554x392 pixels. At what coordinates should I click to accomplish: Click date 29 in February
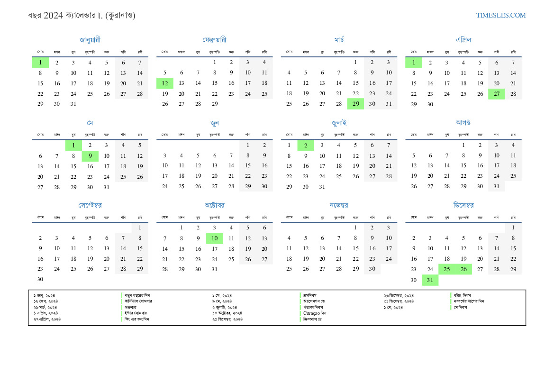[x=215, y=104]
